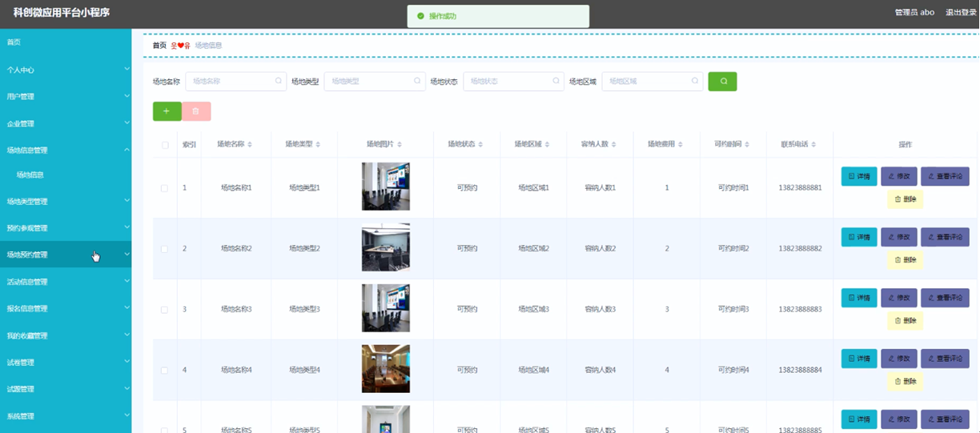
Task: Select 场地信息 submenu item in sidebar
Action: (x=30, y=175)
